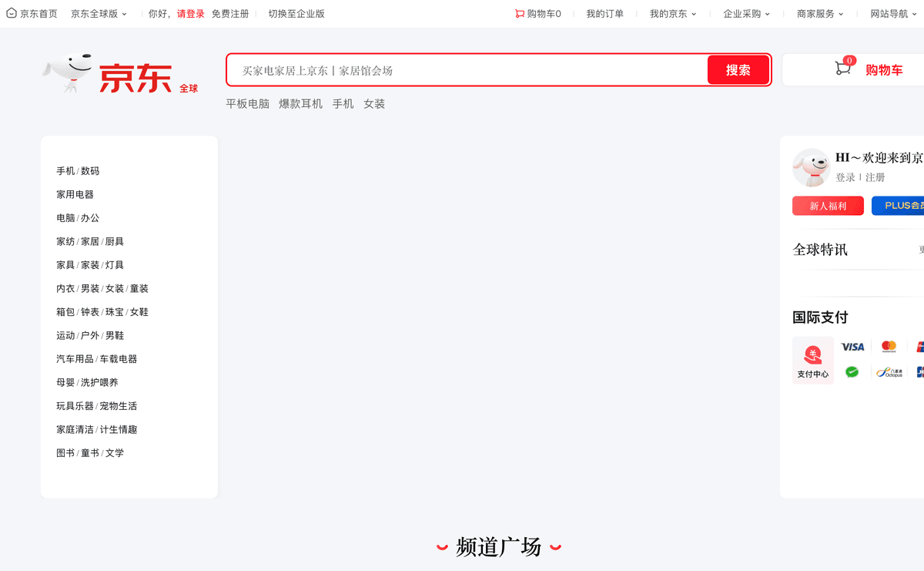Click the JD mascot dog logo
Viewport: 924px width, 571px height.
68,73
